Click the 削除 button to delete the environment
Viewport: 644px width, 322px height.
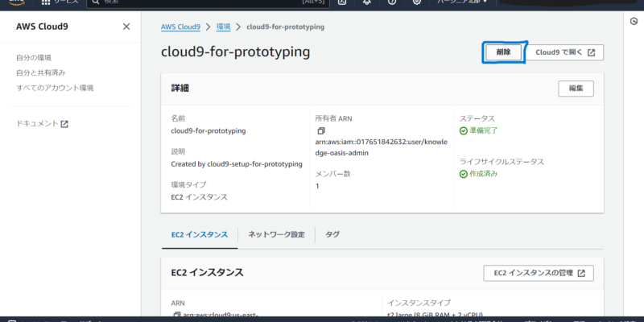pos(503,52)
